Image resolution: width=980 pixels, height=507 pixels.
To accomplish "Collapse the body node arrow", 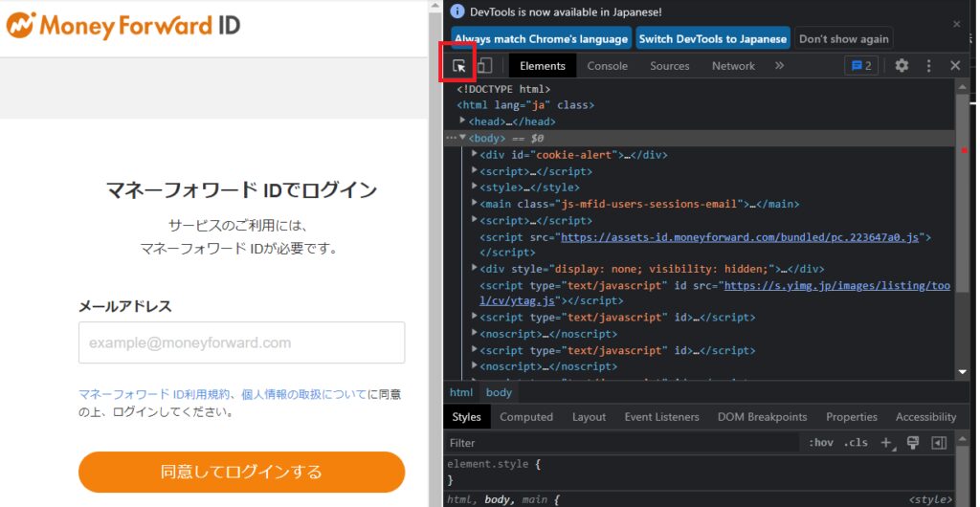I will tap(462, 138).
